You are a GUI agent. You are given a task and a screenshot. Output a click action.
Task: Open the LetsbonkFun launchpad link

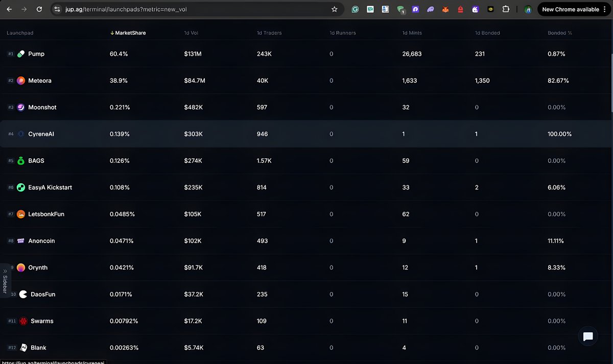[46, 214]
